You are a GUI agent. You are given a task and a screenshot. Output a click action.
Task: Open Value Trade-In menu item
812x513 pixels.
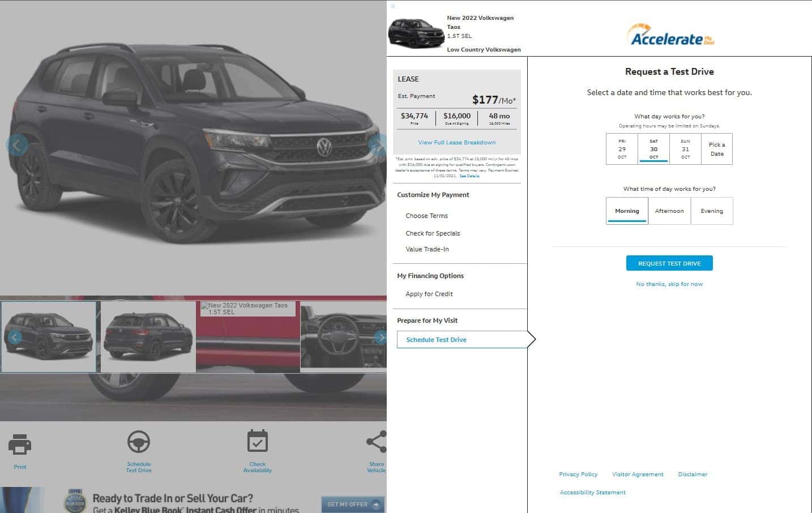pyautogui.click(x=427, y=249)
